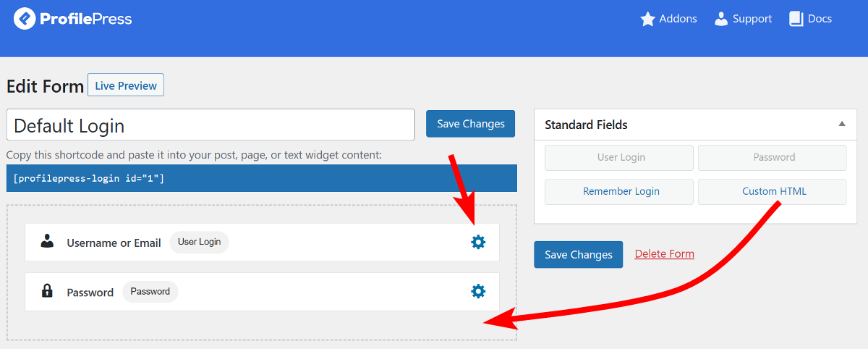This screenshot has width=868, height=349.
Task: Add the Remember Login standard field
Action: tap(621, 192)
